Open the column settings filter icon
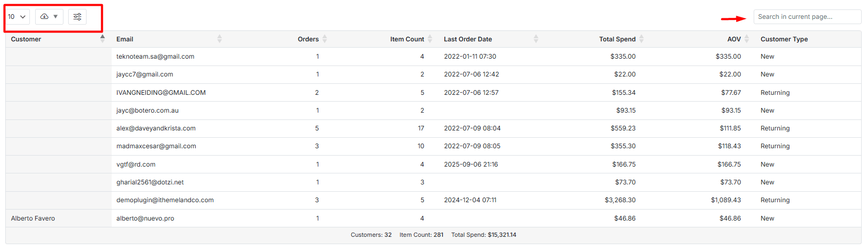This screenshot has width=868, height=252. coord(77,17)
